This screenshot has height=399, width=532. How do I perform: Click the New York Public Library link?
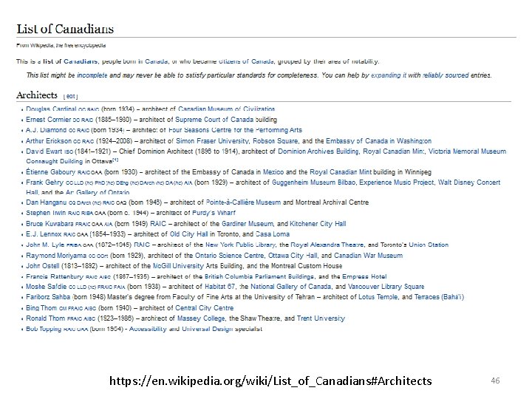(241, 245)
